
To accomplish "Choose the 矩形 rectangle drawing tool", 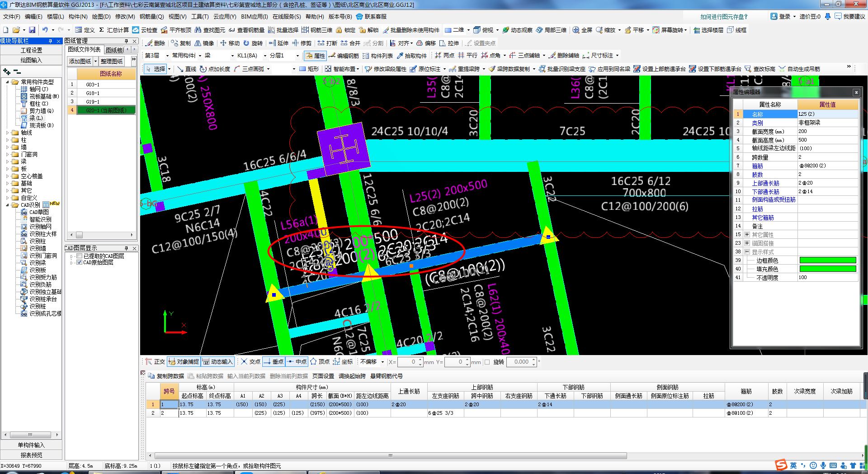I will point(309,69).
